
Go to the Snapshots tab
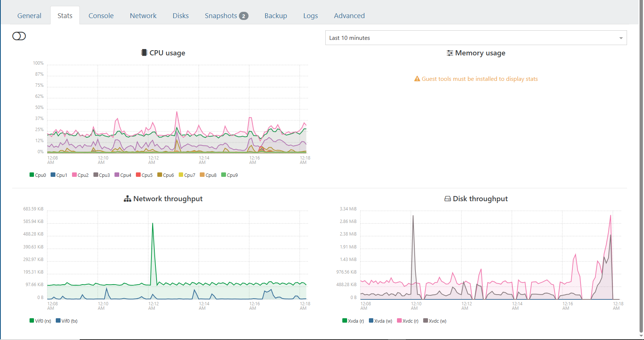point(221,16)
